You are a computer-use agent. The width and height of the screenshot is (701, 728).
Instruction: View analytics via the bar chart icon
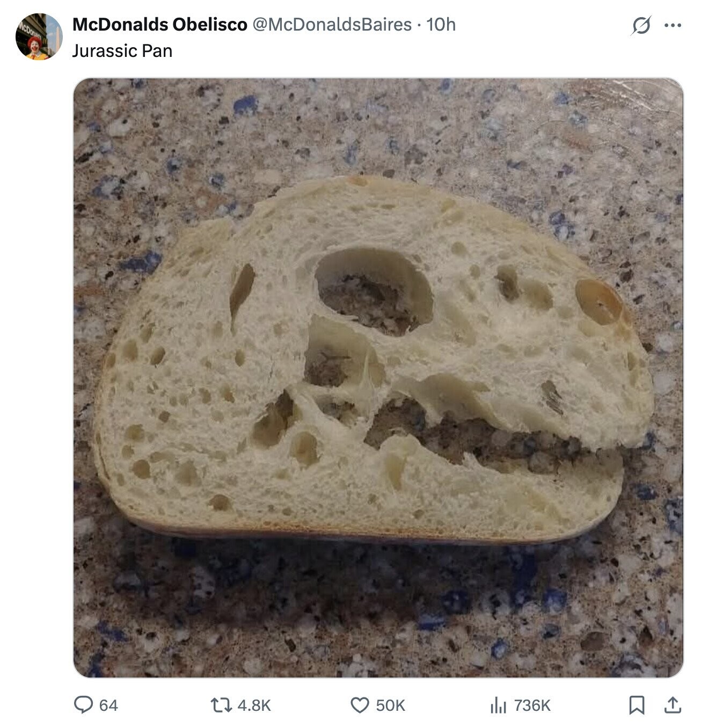[x=498, y=705]
